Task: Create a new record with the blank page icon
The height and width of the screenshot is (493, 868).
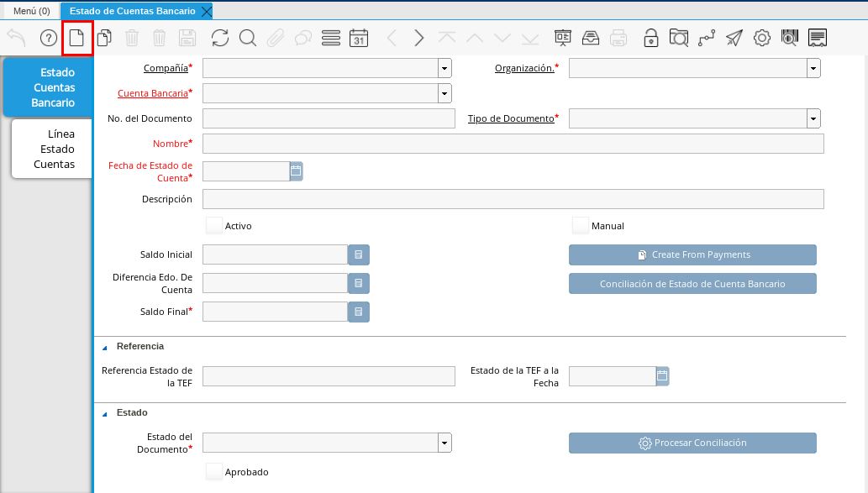Action: pyautogui.click(x=76, y=38)
